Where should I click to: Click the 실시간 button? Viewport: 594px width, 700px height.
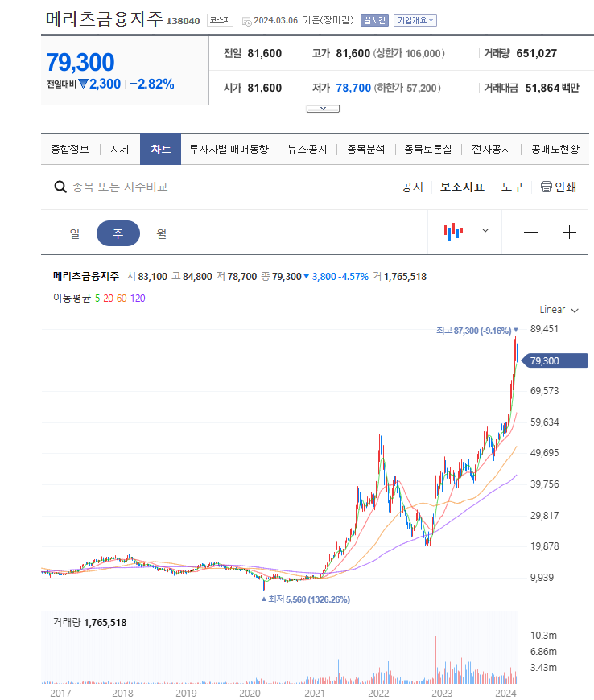(x=374, y=21)
